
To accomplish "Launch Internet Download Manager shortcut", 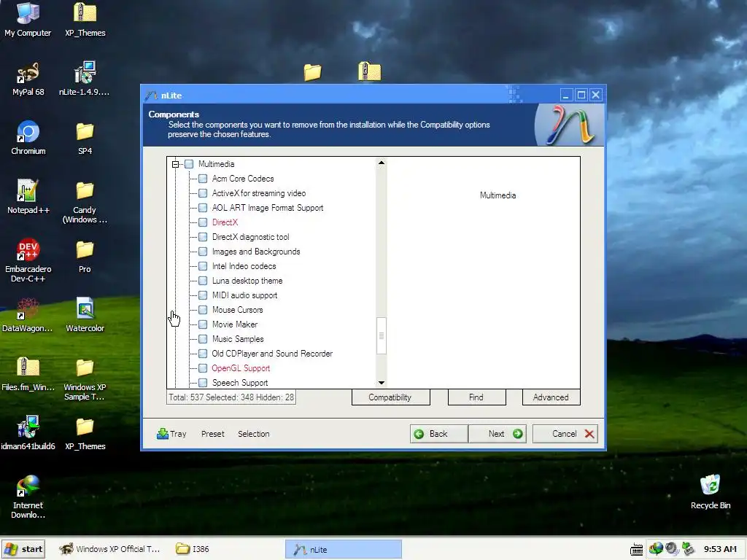I will coord(28,497).
